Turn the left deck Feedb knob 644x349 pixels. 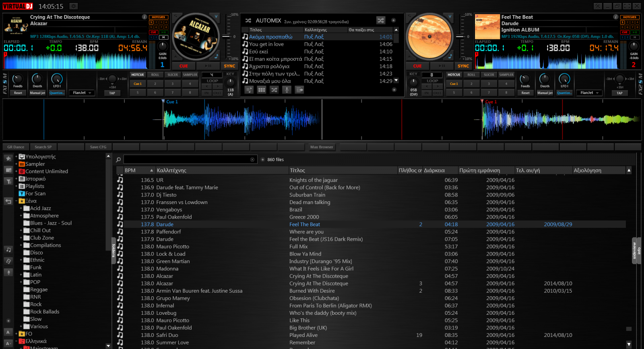pos(18,79)
